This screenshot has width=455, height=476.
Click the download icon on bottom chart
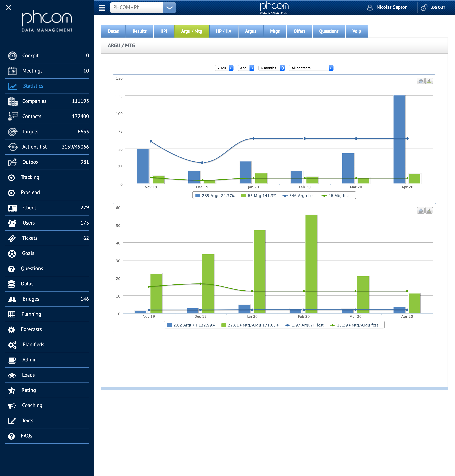[x=429, y=210]
